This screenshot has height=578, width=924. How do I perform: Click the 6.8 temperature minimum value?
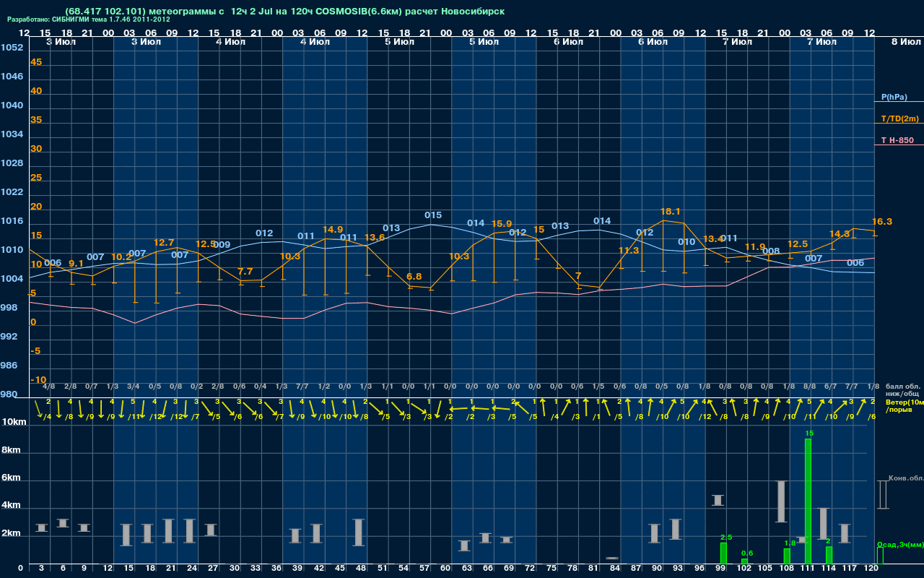tap(414, 277)
